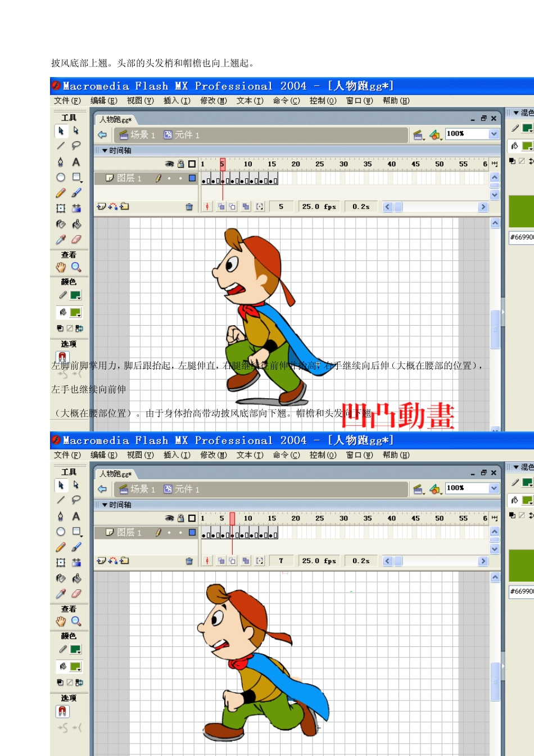Select Fill Transform tool in upper Flash window
Image resolution: width=534 pixels, height=756 pixels.
(76, 208)
